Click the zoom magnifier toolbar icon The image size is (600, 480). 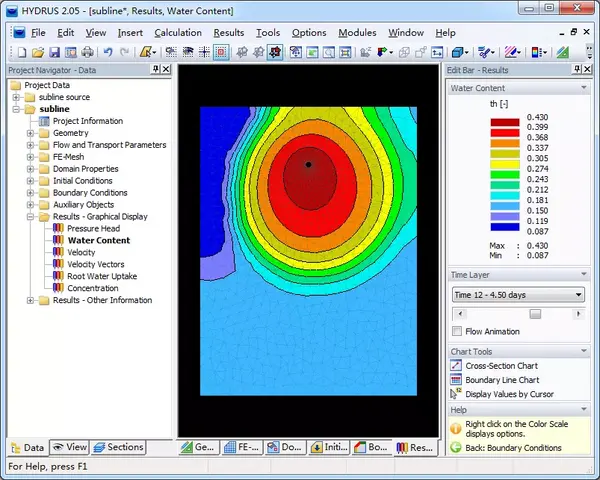(x=329, y=52)
